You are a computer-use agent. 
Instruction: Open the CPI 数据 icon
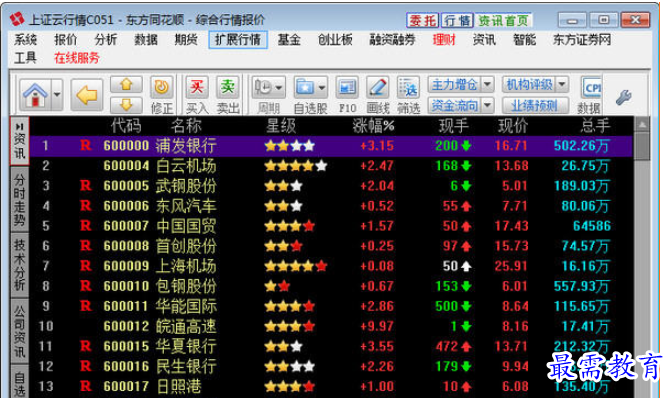[x=591, y=88]
